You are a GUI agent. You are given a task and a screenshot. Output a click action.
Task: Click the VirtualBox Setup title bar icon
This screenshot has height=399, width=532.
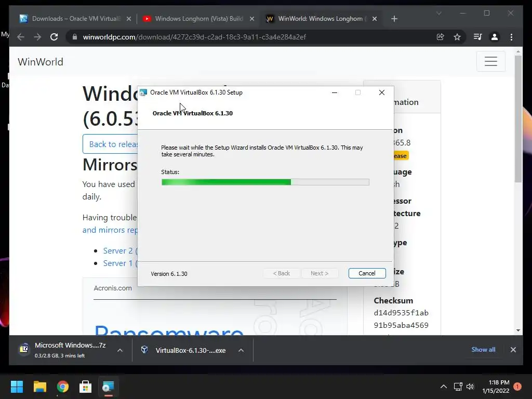click(143, 92)
